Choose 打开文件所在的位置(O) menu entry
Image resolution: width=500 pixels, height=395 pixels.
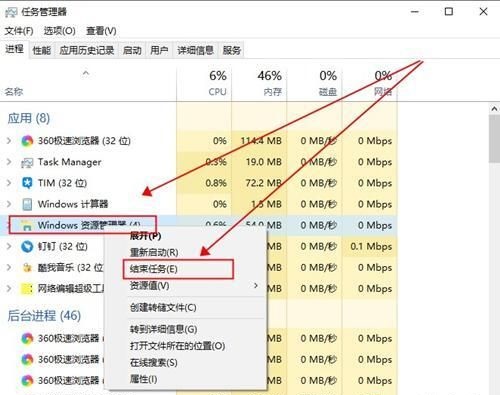point(177,346)
